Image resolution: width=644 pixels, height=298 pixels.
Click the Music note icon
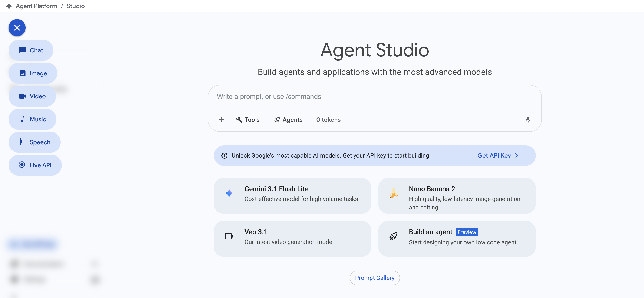pyautogui.click(x=23, y=119)
